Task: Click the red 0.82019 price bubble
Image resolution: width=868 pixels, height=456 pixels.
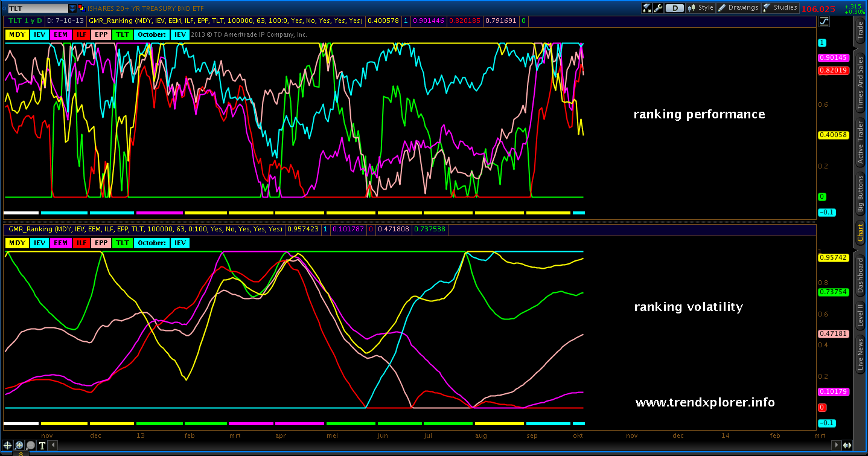Action: tap(834, 70)
